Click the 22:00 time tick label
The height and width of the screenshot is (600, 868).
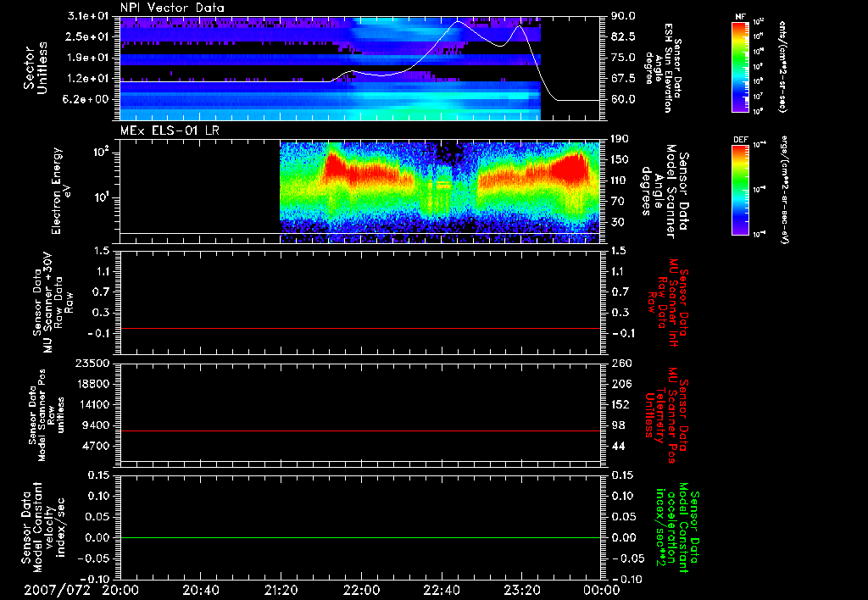(361, 590)
